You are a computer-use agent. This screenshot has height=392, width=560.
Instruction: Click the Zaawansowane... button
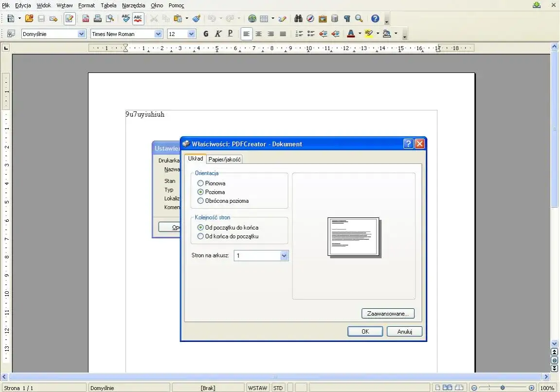point(388,314)
